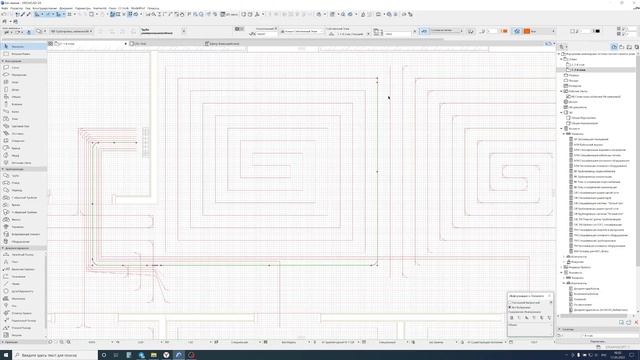Select the Door (Дверь) tool
640x360 pixels.
23,90
